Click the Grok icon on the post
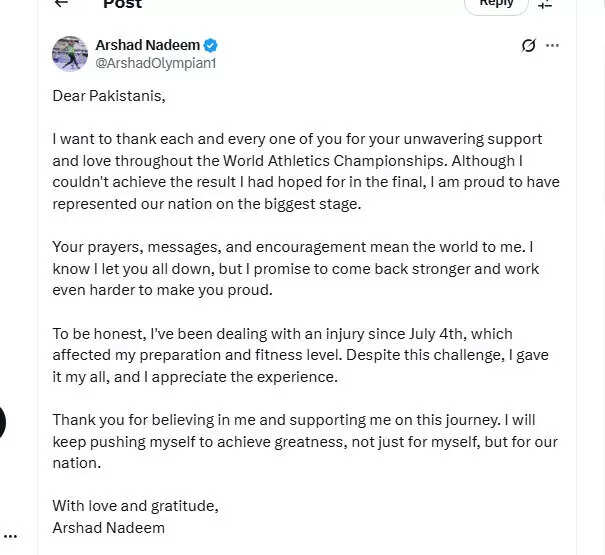 (528, 45)
